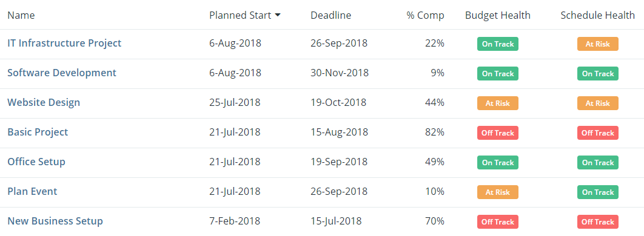The height and width of the screenshot is (236, 644).
Task: Click Plan Event's On Track schedule badge
Action: (597, 192)
